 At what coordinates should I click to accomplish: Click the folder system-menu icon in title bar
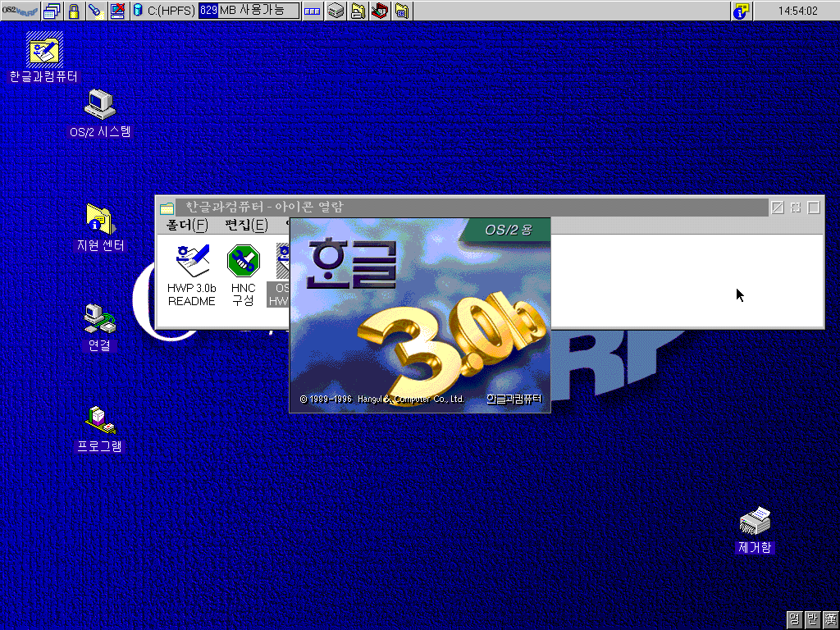pyautogui.click(x=167, y=208)
